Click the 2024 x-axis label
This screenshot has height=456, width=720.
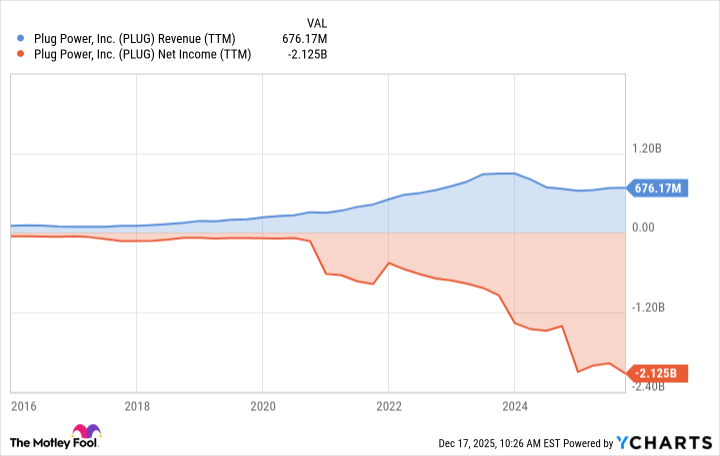[x=514, y=407]
